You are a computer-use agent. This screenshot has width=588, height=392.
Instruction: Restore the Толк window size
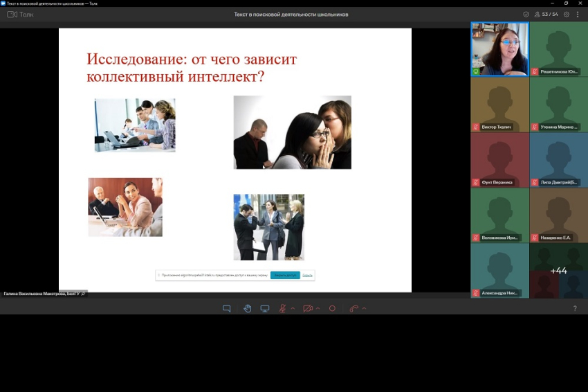click(567, 3)
